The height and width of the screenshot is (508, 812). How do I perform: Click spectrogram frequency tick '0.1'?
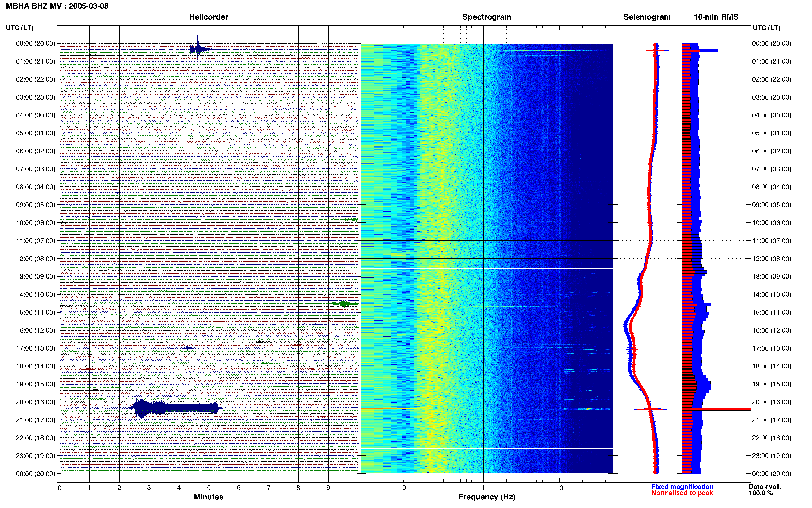(x=407, y=488)
